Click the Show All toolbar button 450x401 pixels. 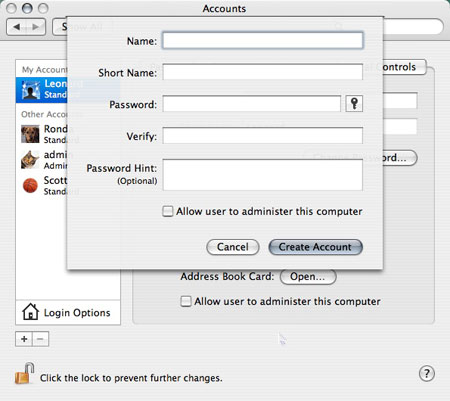(x=60, y=27)
